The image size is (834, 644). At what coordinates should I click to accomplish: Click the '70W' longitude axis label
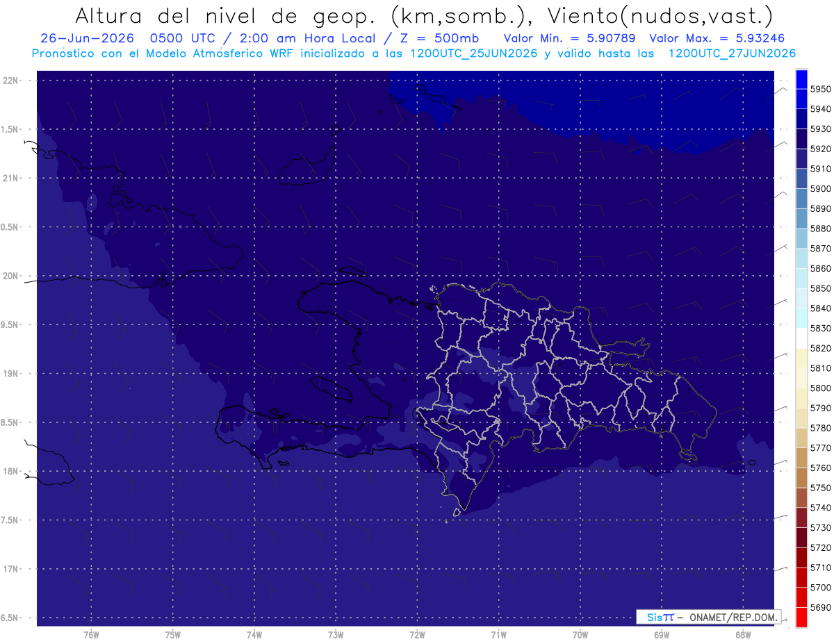click(x=580, y=635)
